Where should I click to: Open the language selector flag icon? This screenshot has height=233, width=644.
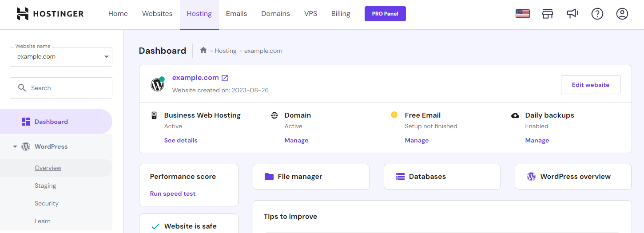pos(522,14)
